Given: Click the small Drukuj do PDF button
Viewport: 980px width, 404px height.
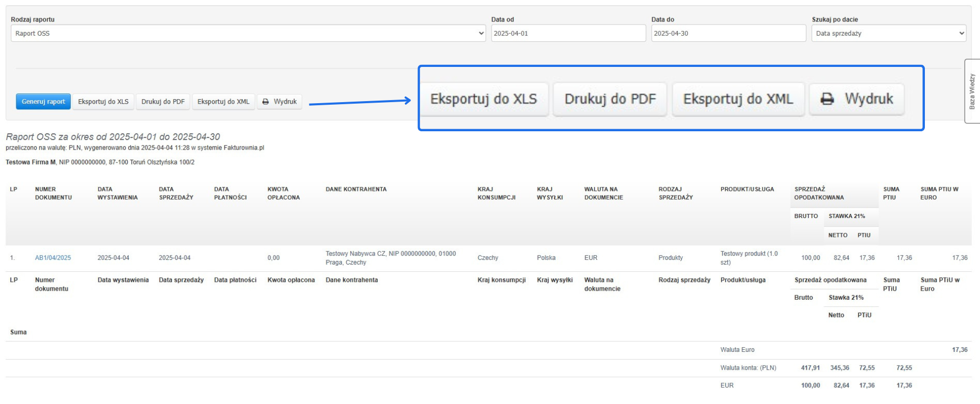Looking at the screenshot, I should click(x=163, y=102).
